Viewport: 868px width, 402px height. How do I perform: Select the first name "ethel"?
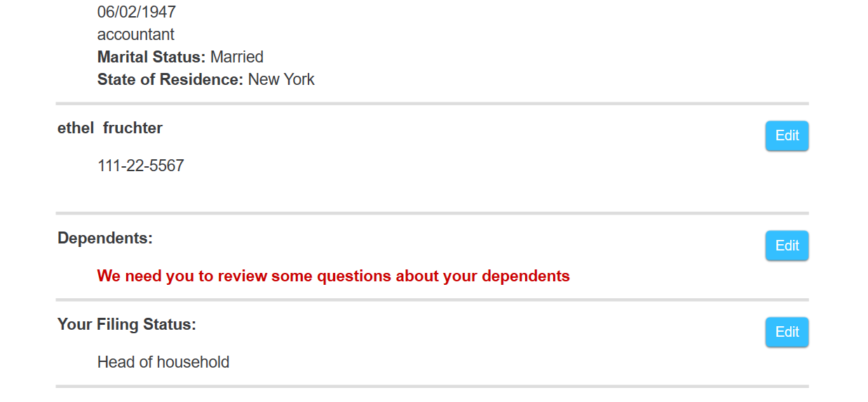[75, 128]
